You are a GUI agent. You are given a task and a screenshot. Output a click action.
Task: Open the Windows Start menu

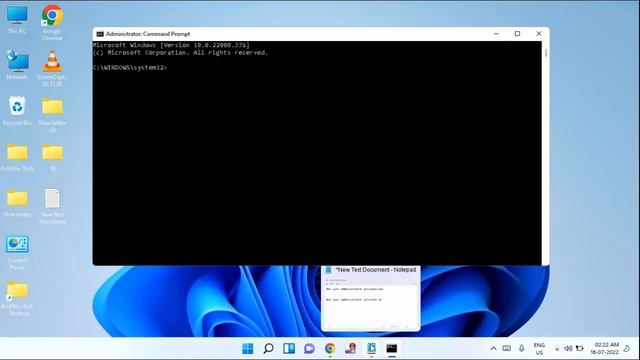tap(248, 348)
